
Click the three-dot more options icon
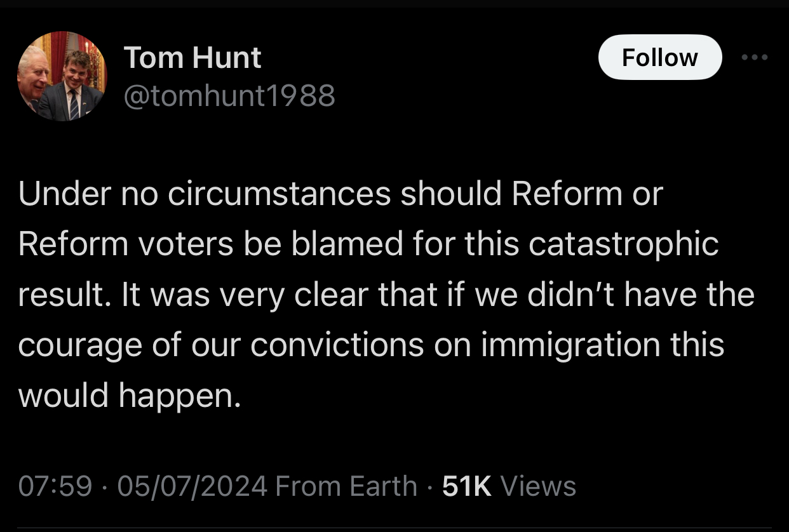coord(755,57)
